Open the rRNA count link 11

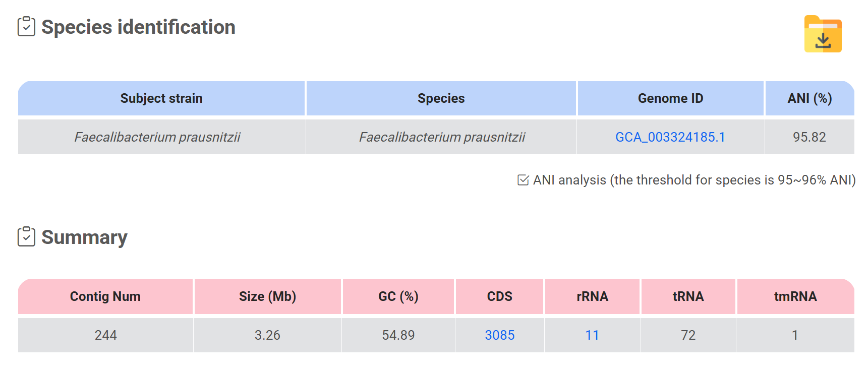tap(592, 335)
